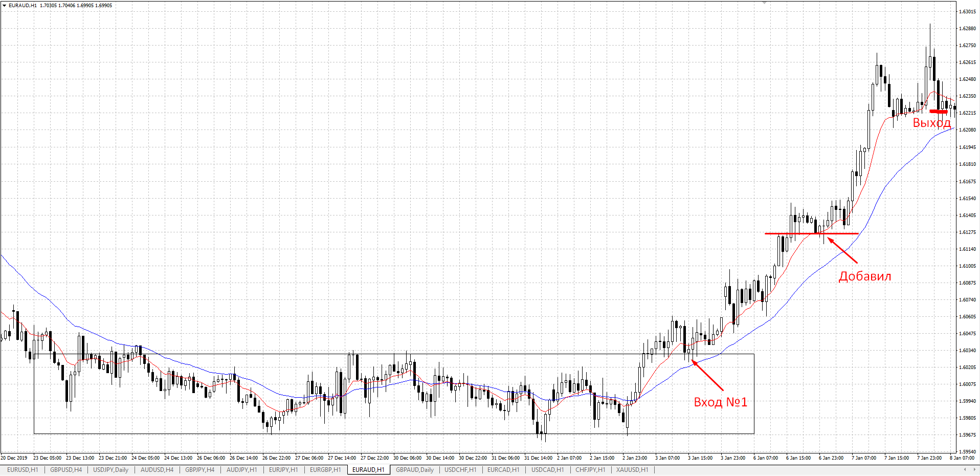Select the USDJPY,Daily chart tab
980x476 pixels.
click(x=110, y=469)
